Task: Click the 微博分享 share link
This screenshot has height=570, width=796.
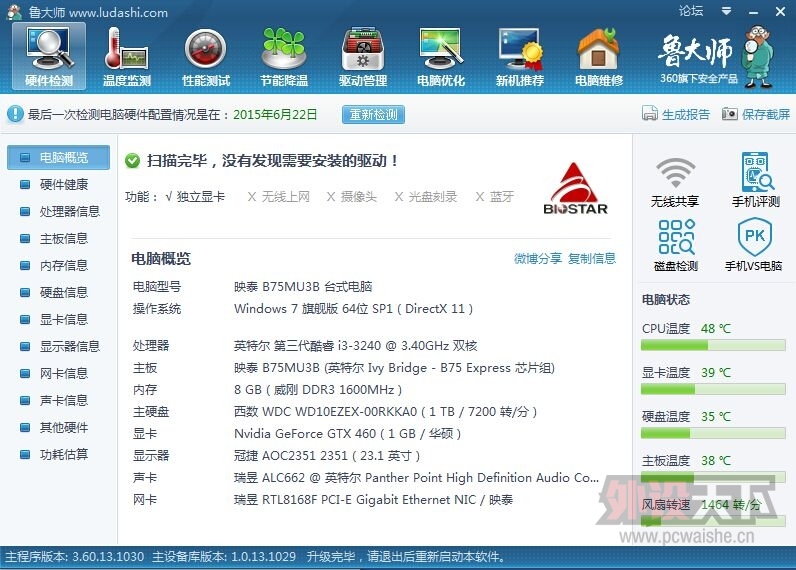Action: (538, 258)
